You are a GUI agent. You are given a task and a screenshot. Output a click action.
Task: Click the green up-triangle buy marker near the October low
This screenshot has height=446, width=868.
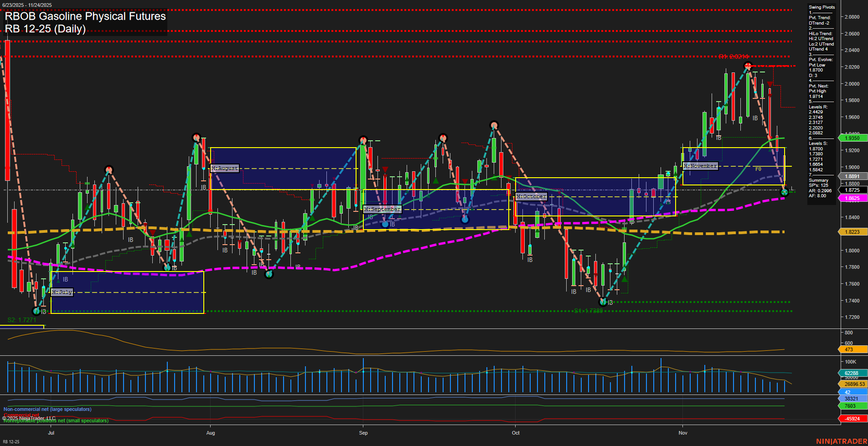click(625, 279)
